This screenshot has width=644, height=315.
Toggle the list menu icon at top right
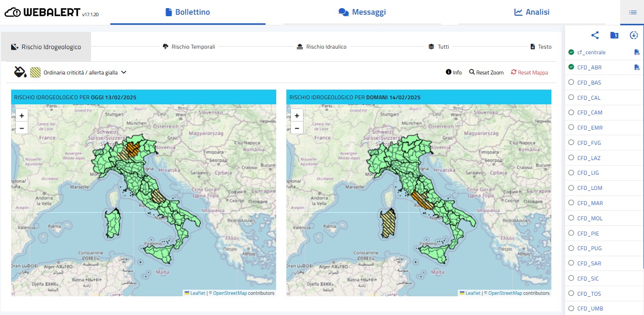tap(632, 12)
